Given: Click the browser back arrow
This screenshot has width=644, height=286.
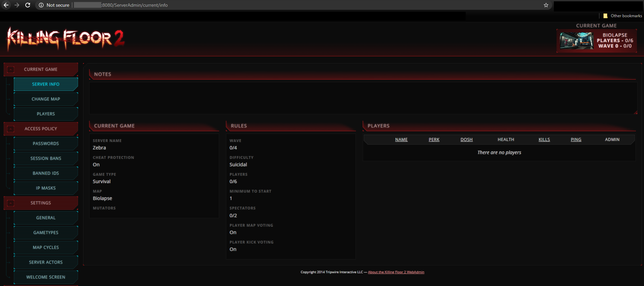Looking at the screenshot, I should click(6, 5).
